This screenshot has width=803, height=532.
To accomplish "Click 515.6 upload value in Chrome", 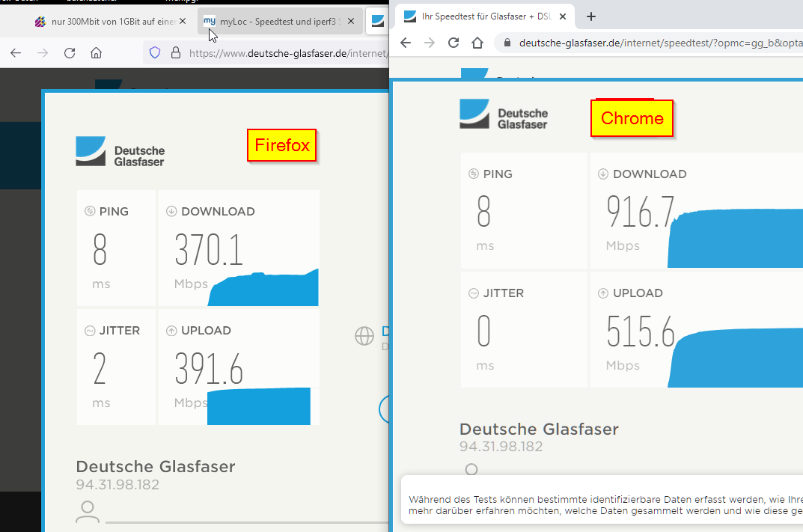I will [640, 331].
